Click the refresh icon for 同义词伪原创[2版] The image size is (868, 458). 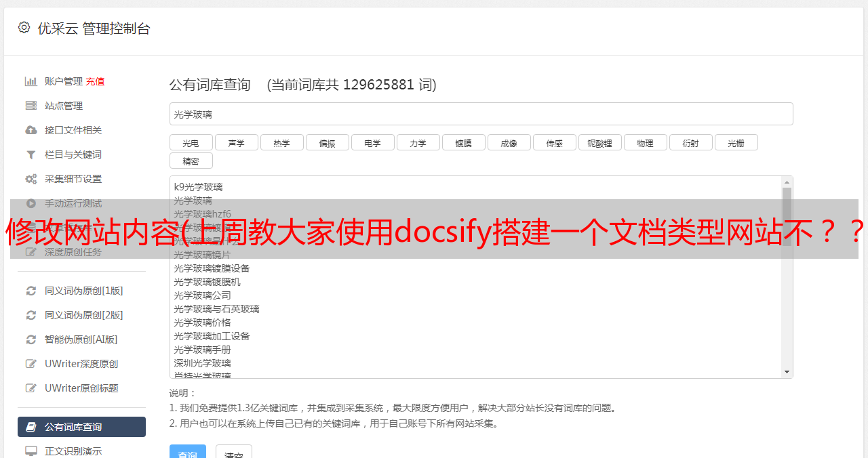click(x=31, y=315)
